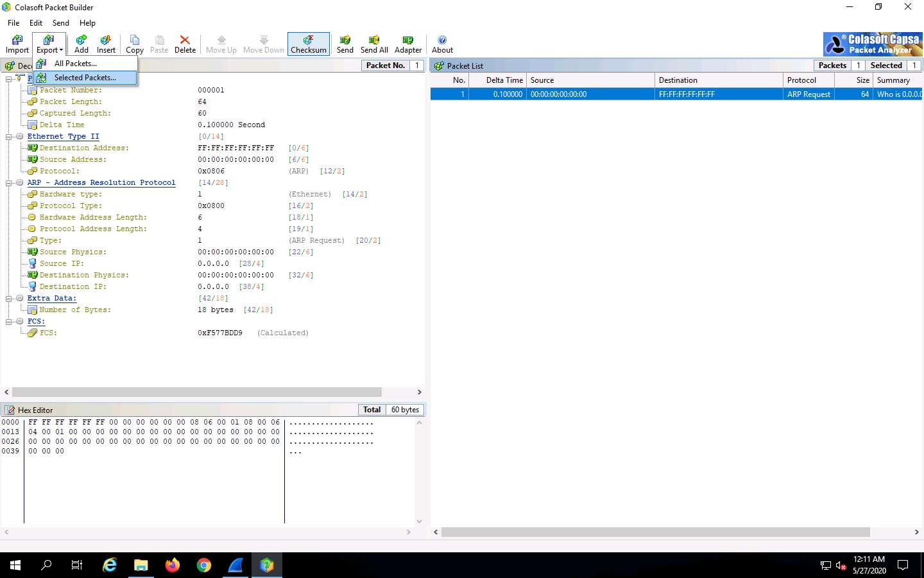Click the Copy toolbar icon
This screenshot has height=578, width=924.
tap(135, 44)
